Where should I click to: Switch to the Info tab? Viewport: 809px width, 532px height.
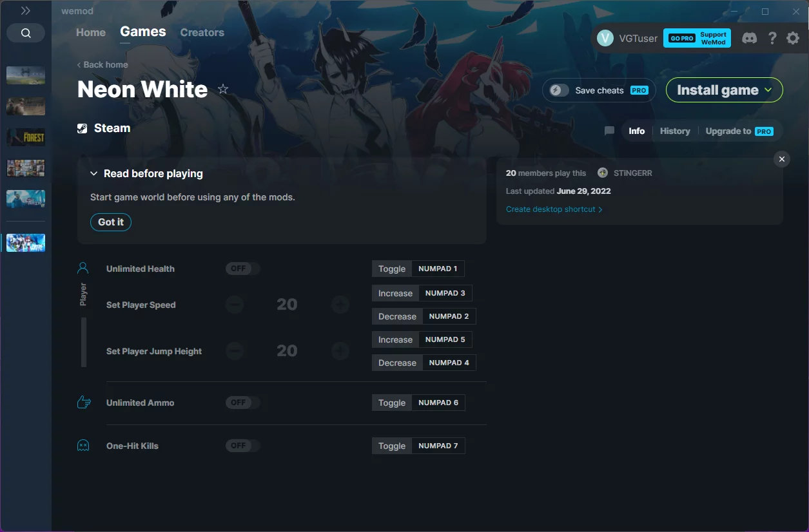click(x=637, y=131)
